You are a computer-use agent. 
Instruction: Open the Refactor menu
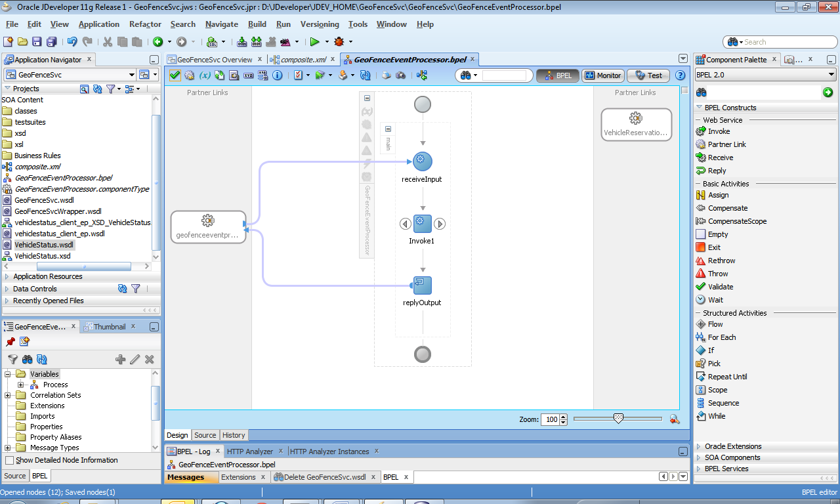145,24
